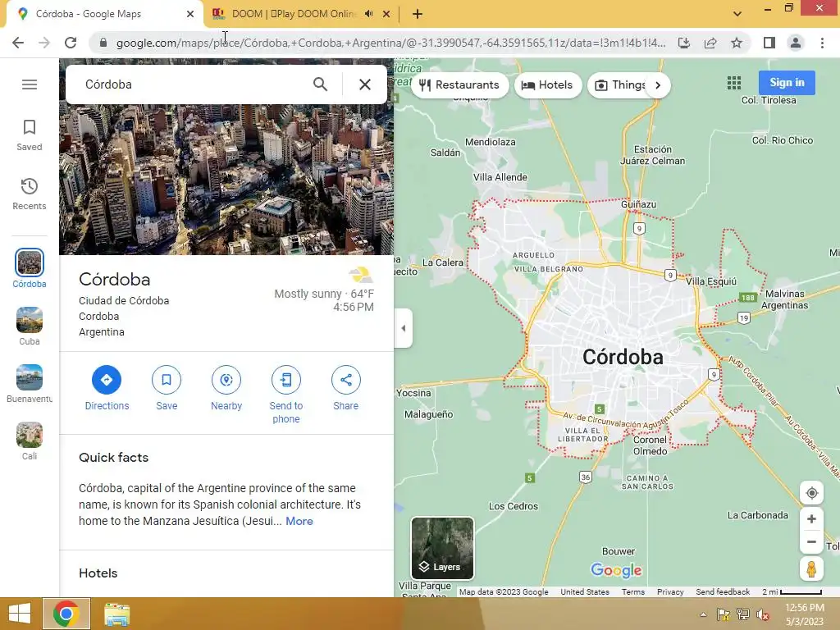Click the La Calera map label

coord(442,262)
